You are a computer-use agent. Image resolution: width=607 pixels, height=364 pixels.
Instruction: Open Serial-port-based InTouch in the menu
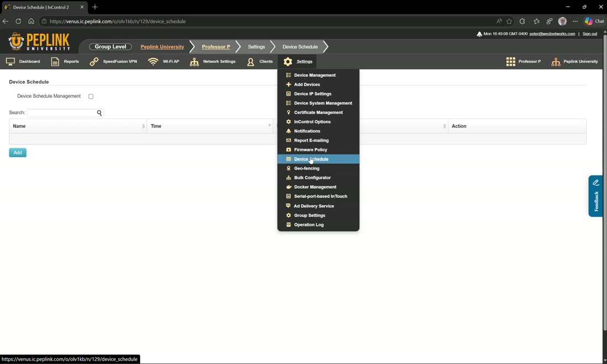tap(321, 196)
